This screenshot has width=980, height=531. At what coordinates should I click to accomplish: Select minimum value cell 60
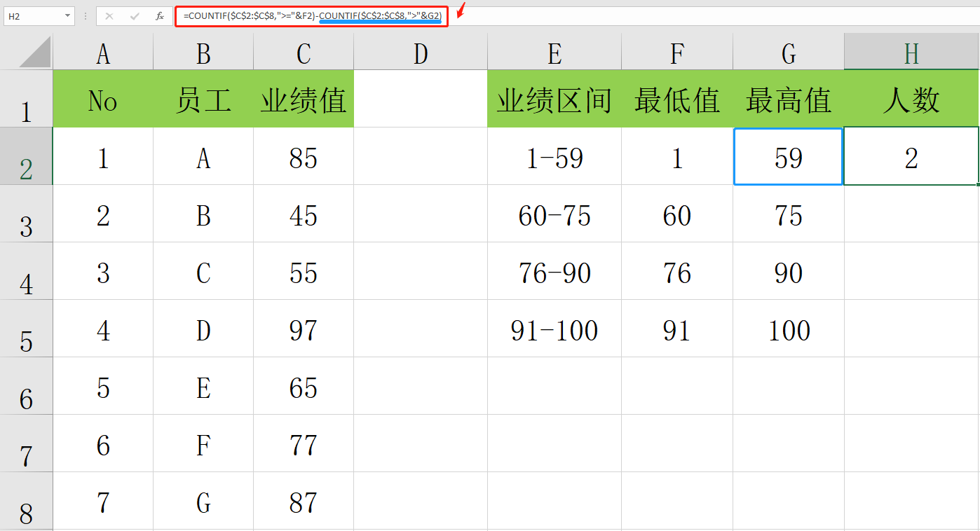point(677,214)
